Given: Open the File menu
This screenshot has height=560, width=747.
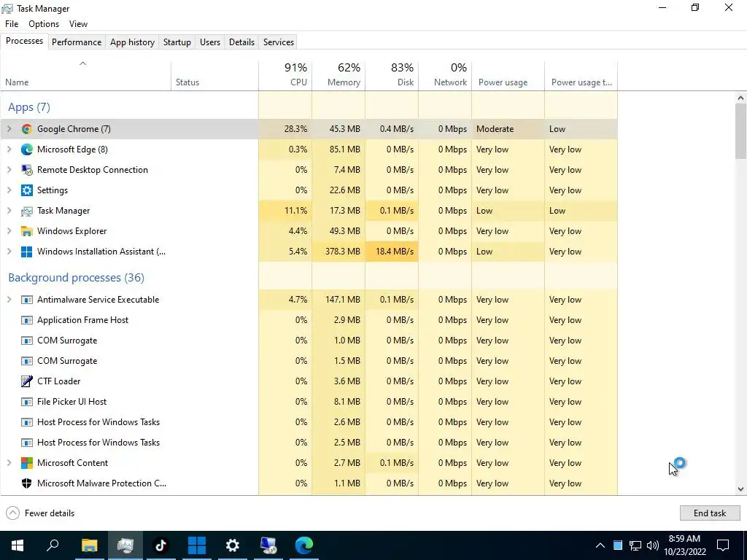Looking at the screenshot, I should coord(12,24).
